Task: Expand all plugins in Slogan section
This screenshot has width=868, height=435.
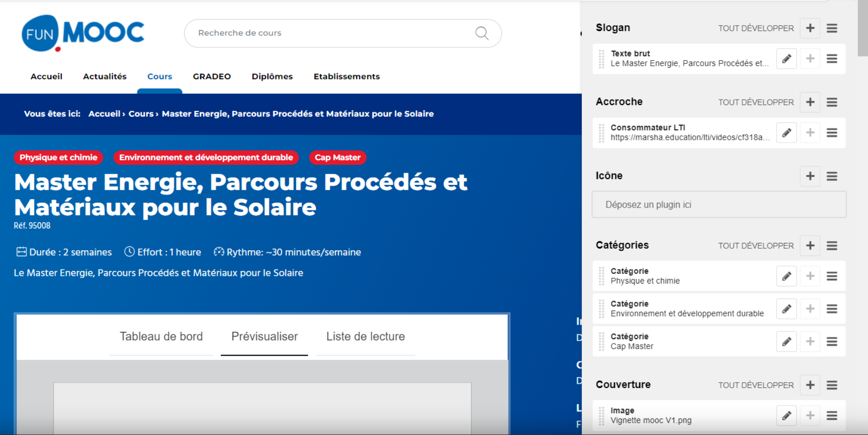Action: tap(755, 29)
